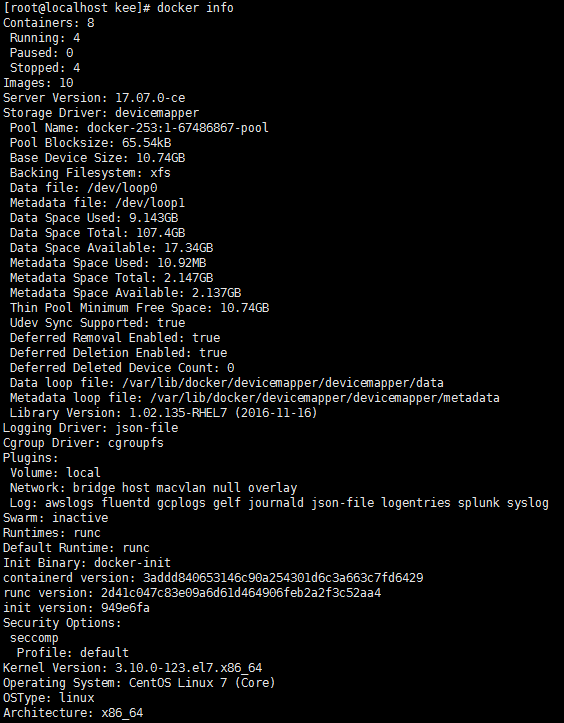The image size is (564, 723).
Task: Click the 'Server Version: 17.07.0-ce' line
Action: pos(94,98)
